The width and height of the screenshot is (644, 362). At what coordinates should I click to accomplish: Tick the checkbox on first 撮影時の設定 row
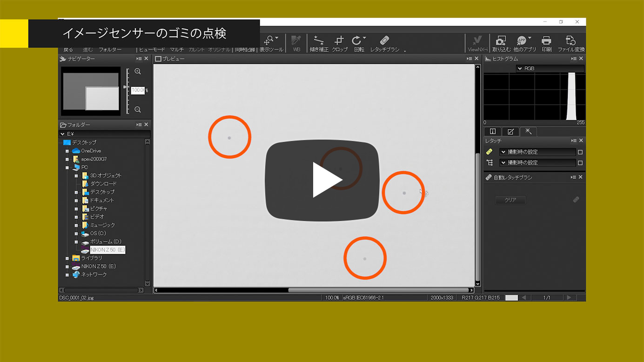click(580, 152)
